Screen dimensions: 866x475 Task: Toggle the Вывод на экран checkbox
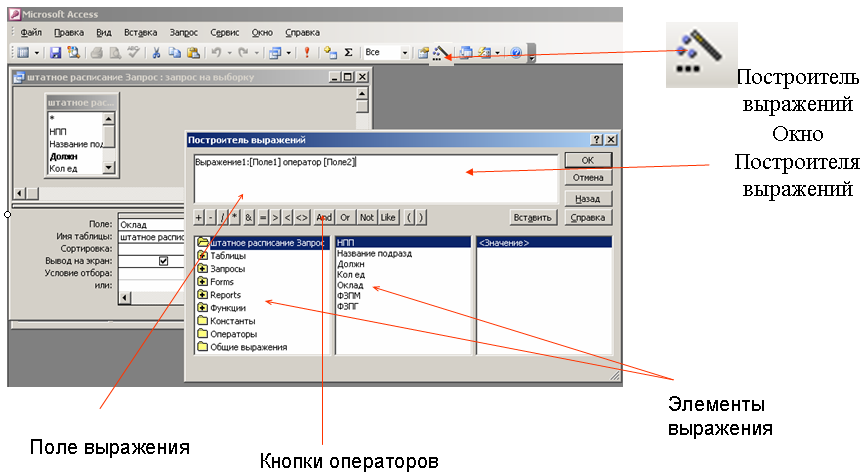pos(163,261)
